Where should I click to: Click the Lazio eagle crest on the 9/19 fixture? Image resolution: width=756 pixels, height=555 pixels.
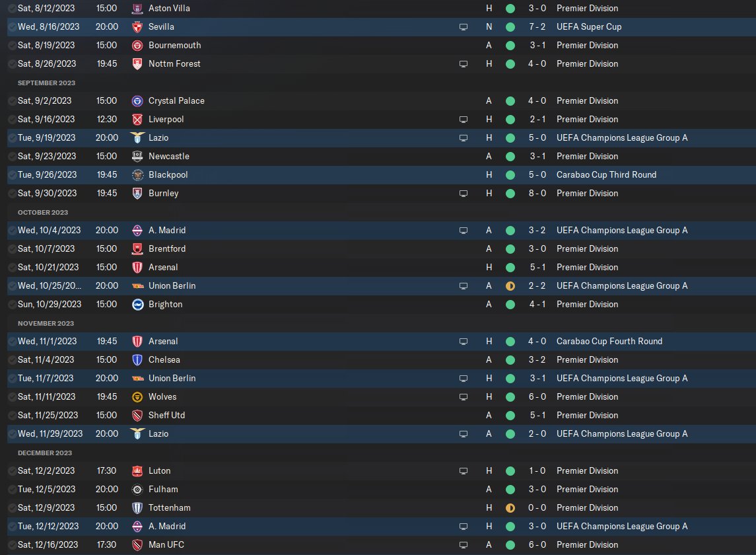coord(137,137)
